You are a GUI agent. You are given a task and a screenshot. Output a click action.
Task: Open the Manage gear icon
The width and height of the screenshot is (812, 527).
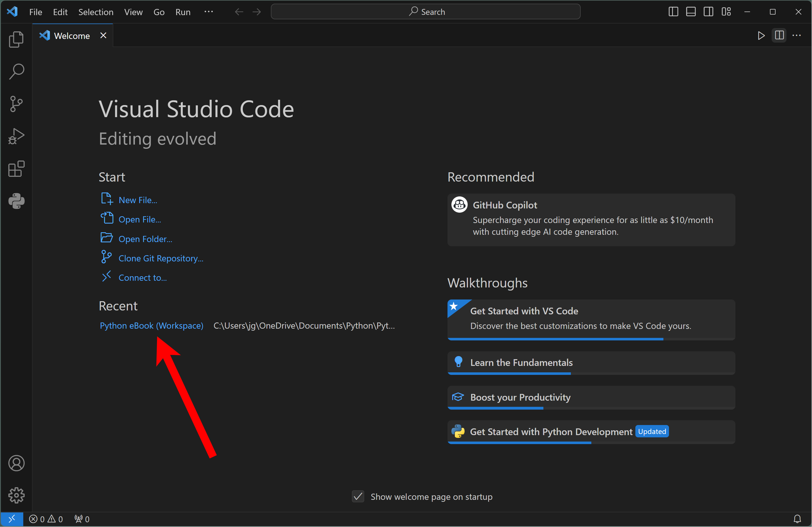click(x=16, y=495)
